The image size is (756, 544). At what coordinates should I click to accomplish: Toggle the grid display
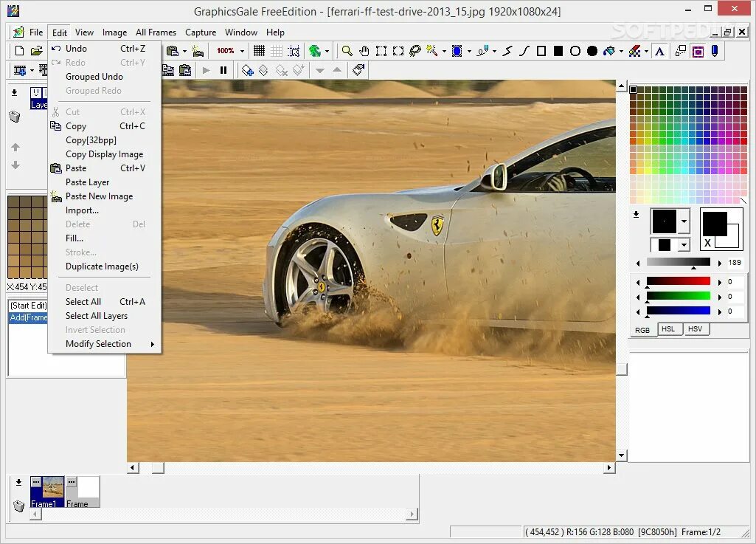(x=259, y=51)
